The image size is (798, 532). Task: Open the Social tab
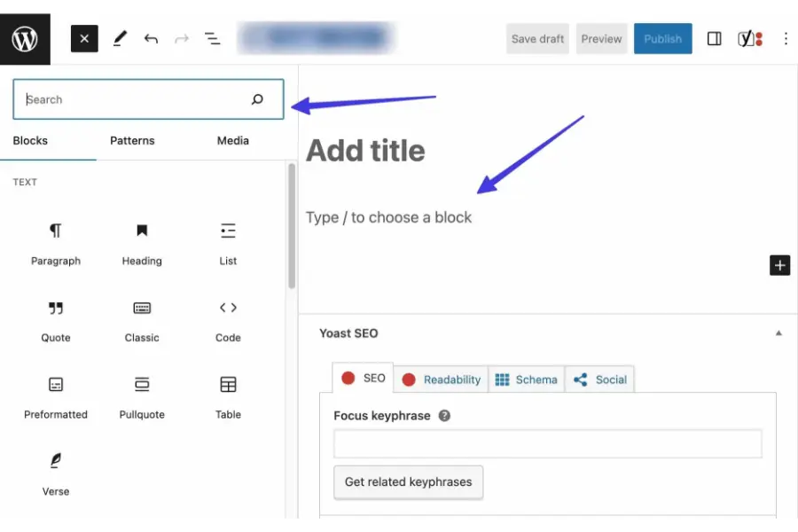click(x=599, y=379)
